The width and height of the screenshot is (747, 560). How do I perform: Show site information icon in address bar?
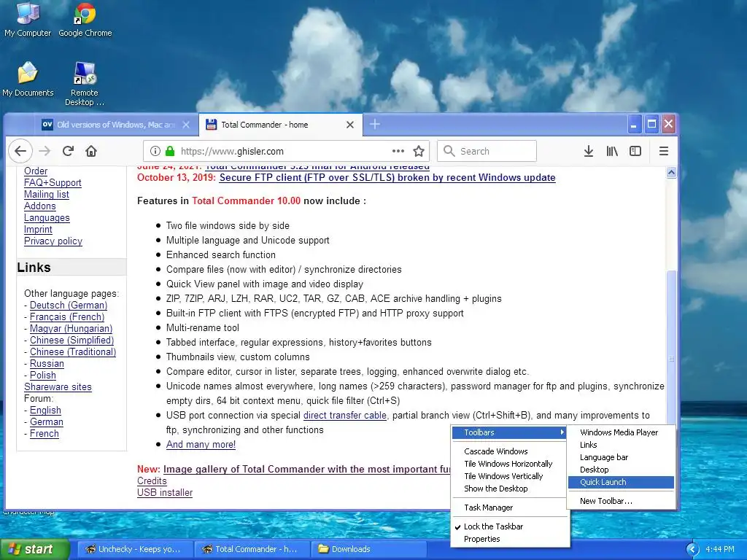155,151
